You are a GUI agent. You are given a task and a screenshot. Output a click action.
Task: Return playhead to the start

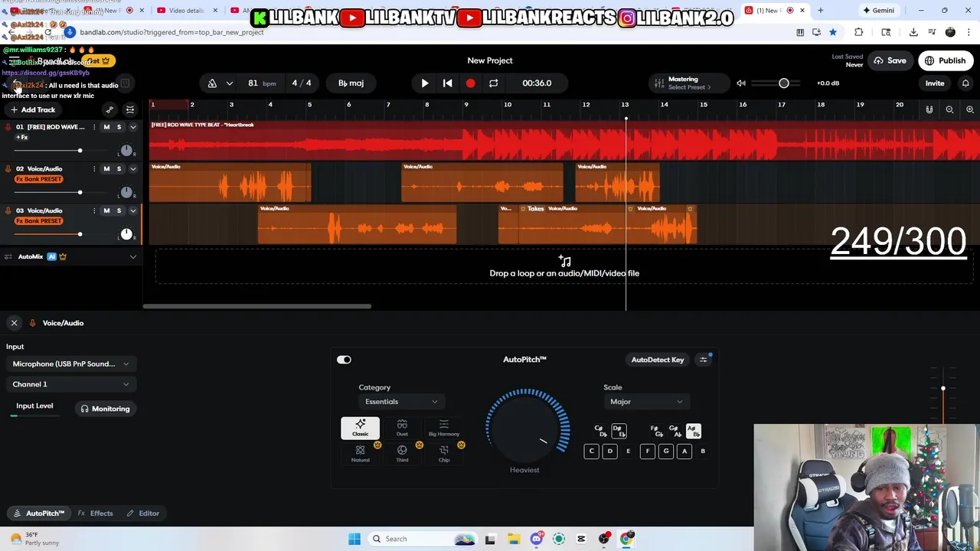coord(448,83)
